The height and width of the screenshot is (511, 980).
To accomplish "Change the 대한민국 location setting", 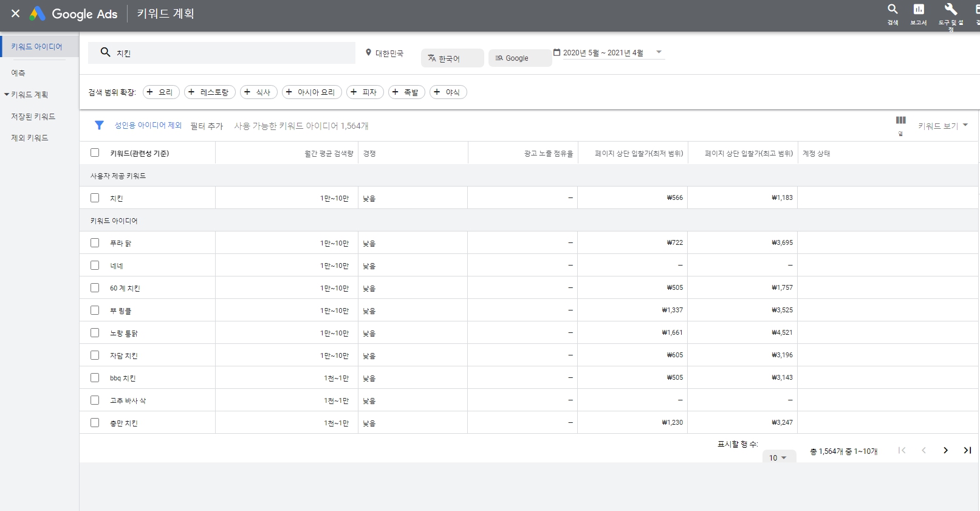I will [x=385, y=53].
